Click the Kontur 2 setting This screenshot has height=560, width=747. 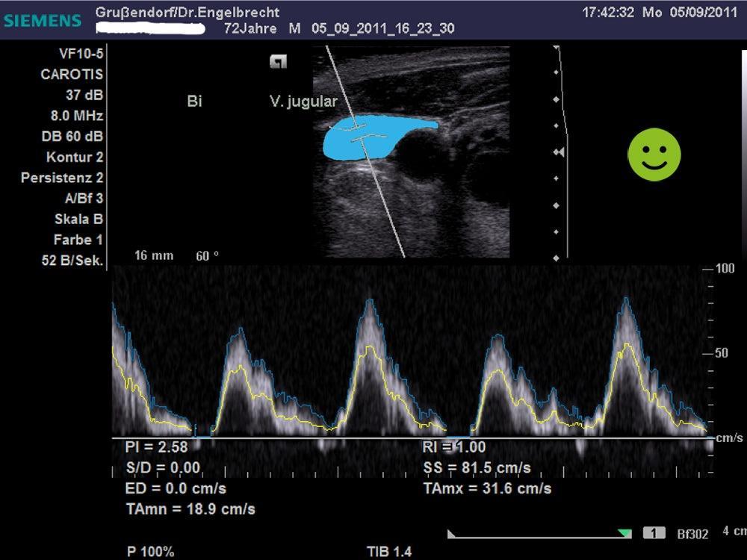75,157
